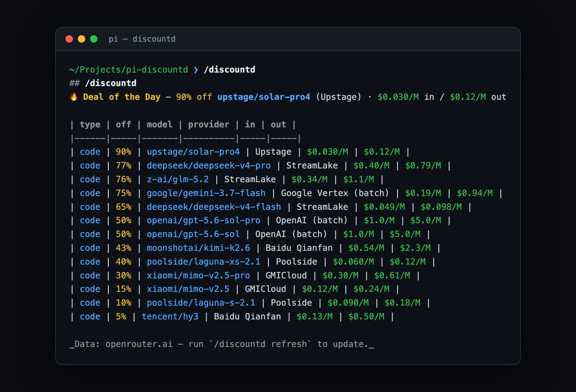Click the 'off' column header
The width and height of the screenshot is (576, 392).
tap(123, 125)
